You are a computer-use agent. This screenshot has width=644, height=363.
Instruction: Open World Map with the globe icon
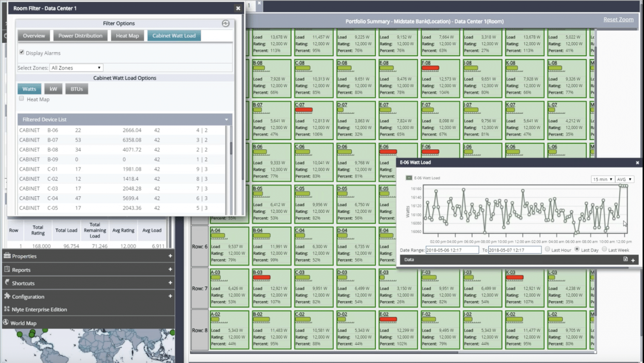[6, 323]
